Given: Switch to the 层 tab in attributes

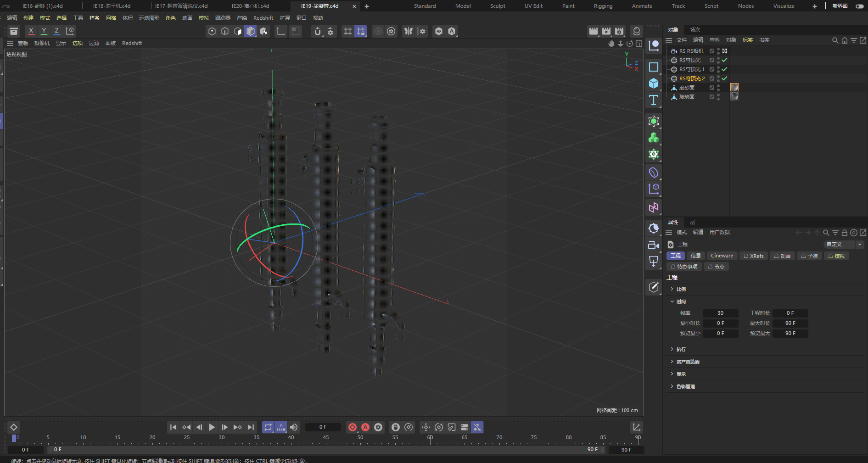Looking at the screenshot, I should pos(693,222).
